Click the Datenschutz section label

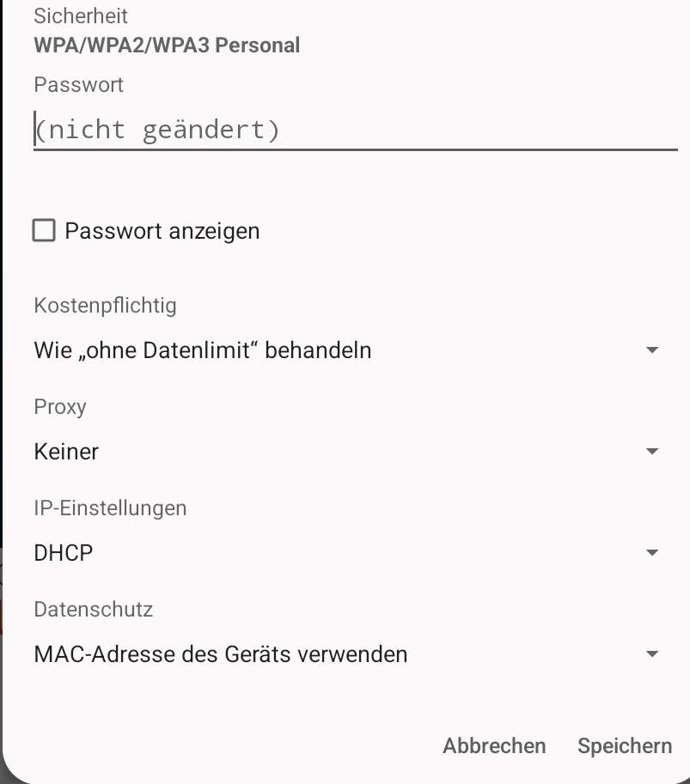[93, 609]
